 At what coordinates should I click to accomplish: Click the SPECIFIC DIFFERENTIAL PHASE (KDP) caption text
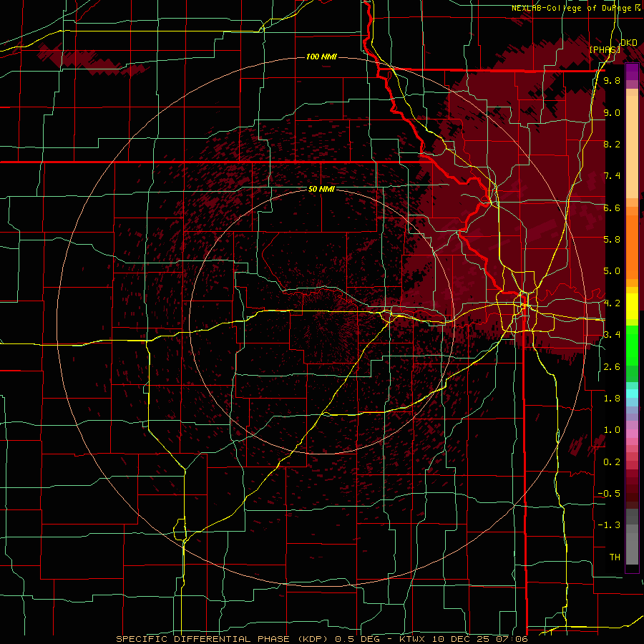(x=223, y=639)
